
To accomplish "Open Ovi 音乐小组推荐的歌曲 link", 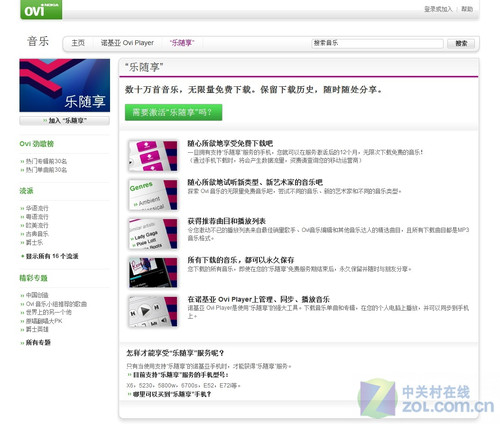I will [x=56, y=304].
